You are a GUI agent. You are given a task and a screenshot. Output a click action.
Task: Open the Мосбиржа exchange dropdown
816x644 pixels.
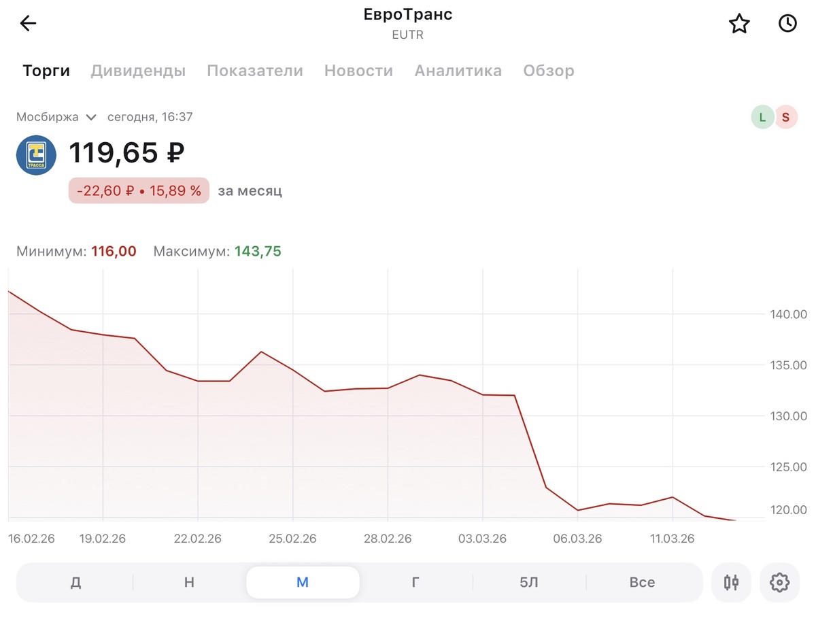[56, 117]
